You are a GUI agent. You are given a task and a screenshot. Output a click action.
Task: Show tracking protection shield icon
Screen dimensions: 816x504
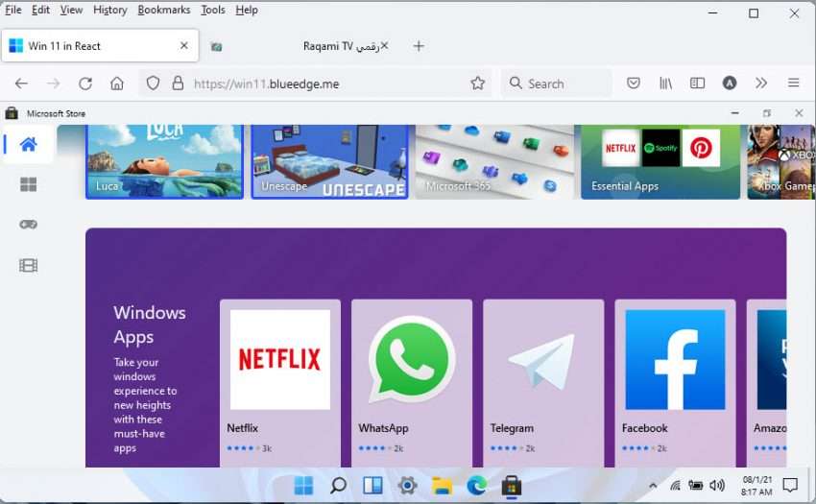pos(153,83)
